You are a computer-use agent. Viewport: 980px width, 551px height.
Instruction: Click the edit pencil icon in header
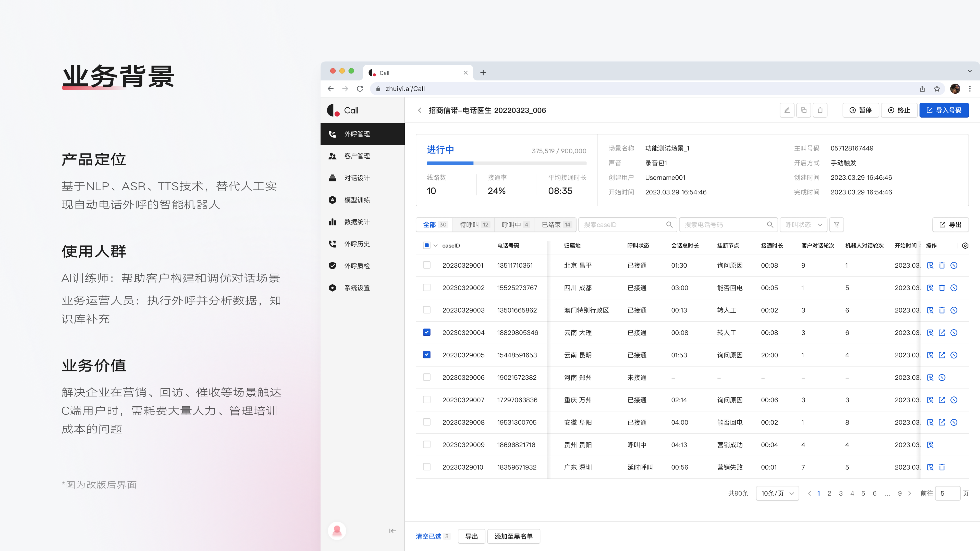tap(787, 110)
